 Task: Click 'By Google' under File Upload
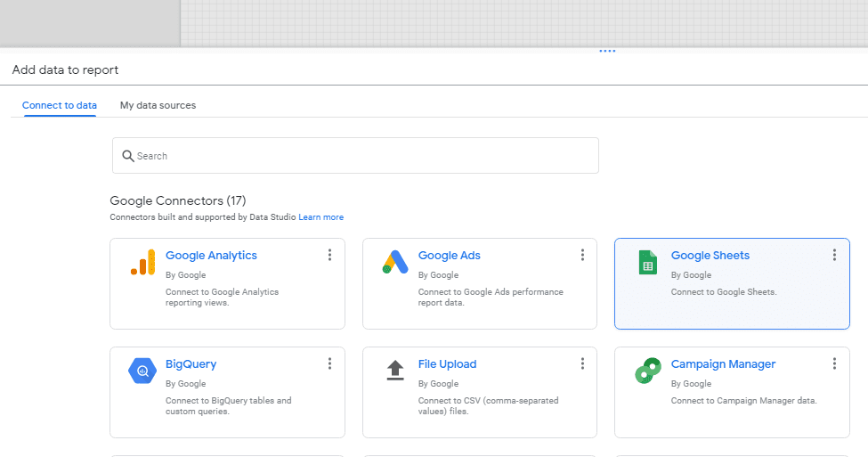[438, 383]
